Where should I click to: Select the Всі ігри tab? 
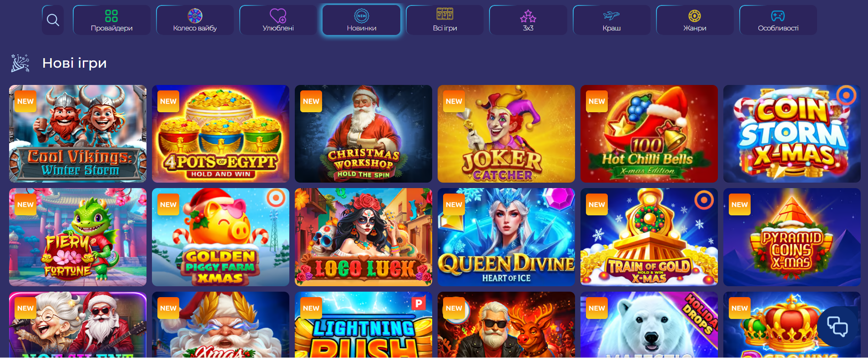(445, 20)
